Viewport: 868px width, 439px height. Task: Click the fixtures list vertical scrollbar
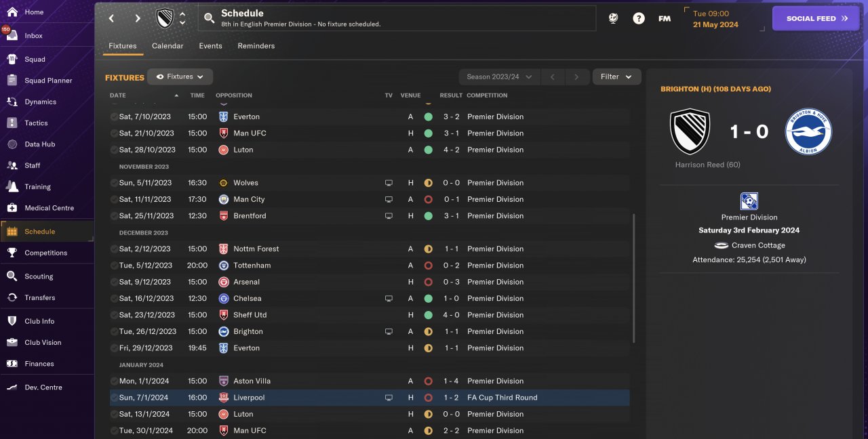634,278
